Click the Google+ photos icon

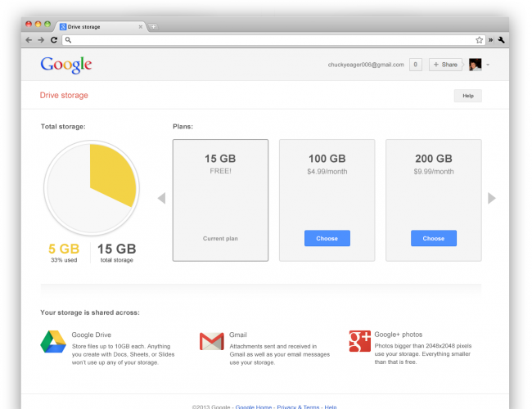(x=359, y=341)
